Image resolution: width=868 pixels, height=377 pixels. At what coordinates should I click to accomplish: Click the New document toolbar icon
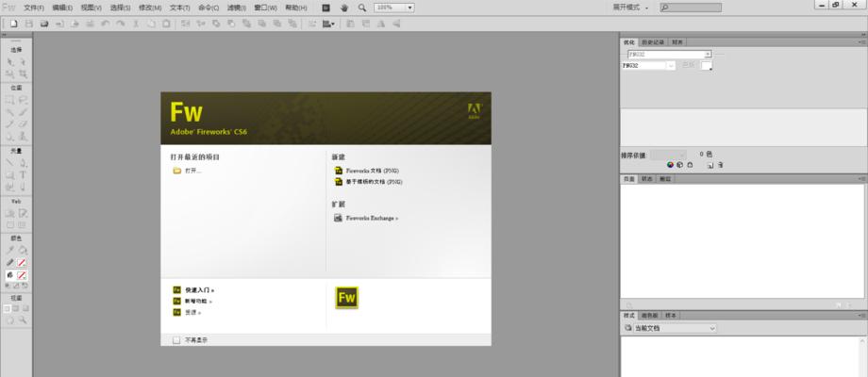(x=13, y=24)
